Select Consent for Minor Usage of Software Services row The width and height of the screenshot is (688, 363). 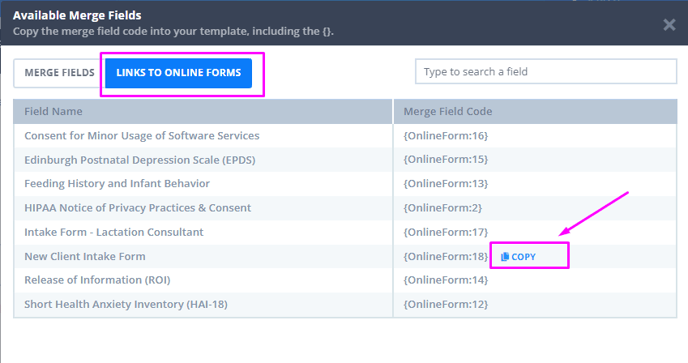pyautogui.click(x=345, y=136)
